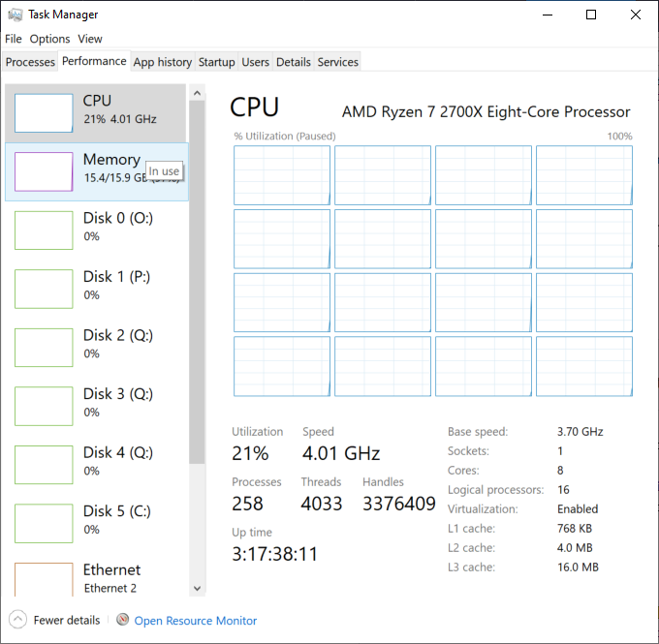659x644 pixels.
Task: Click the sidebar scroll up arrow
Action: pos(198,93)
